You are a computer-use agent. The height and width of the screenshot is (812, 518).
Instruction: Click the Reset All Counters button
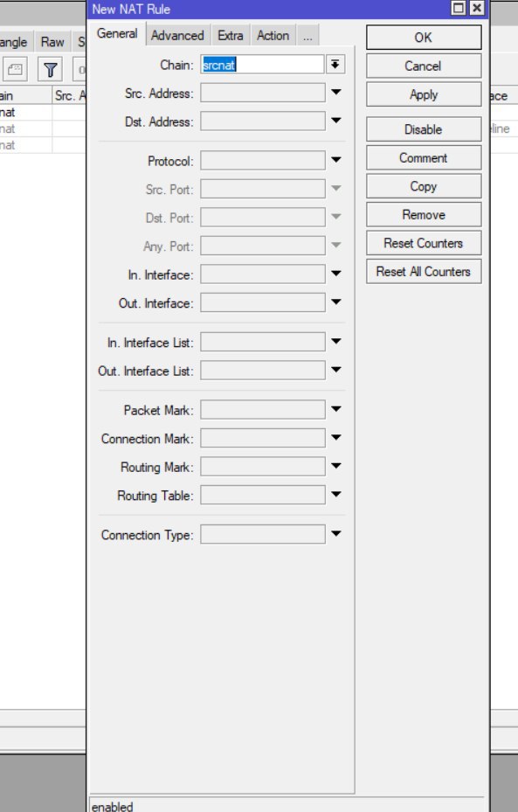pos(424,272)
